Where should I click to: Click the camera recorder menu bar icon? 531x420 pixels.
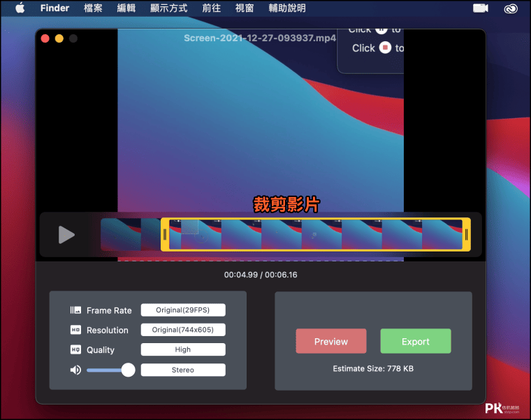(481, 8)
